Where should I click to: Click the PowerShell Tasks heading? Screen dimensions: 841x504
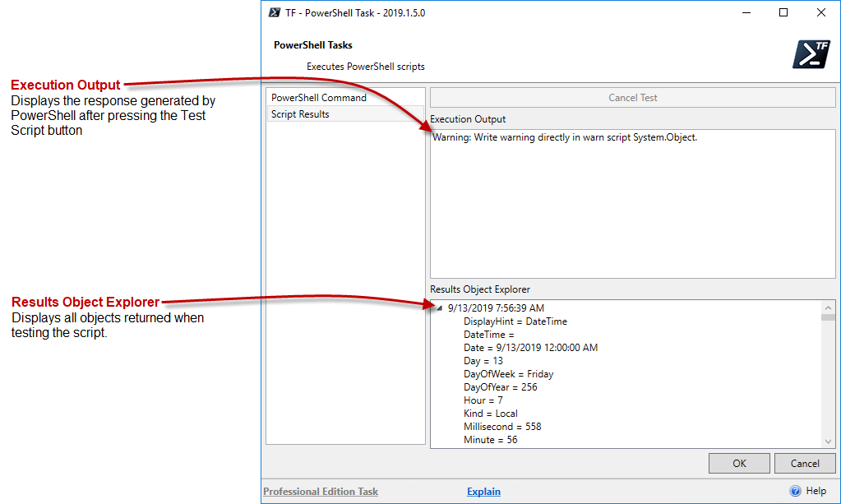pyautogui.click(x=312, y=45)
